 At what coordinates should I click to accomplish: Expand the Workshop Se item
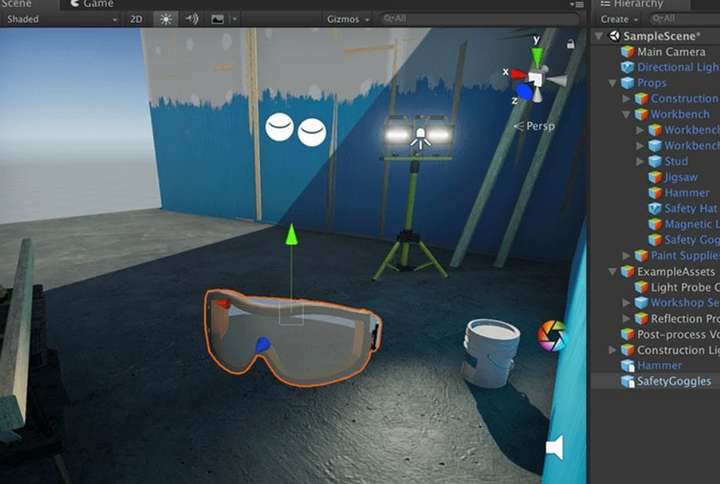626,303
